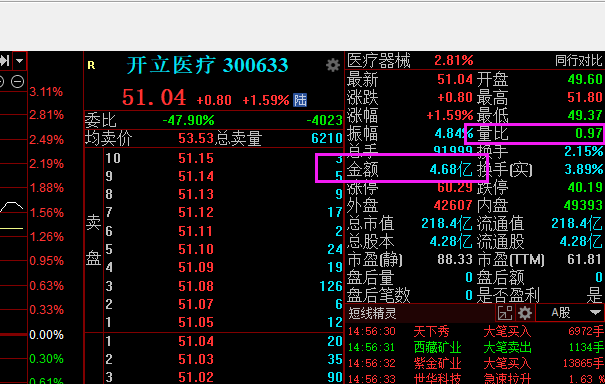Select 紫金矿业 大笔买入 alert row
Screen dimensions: 605x384
(x=476, y=364)
